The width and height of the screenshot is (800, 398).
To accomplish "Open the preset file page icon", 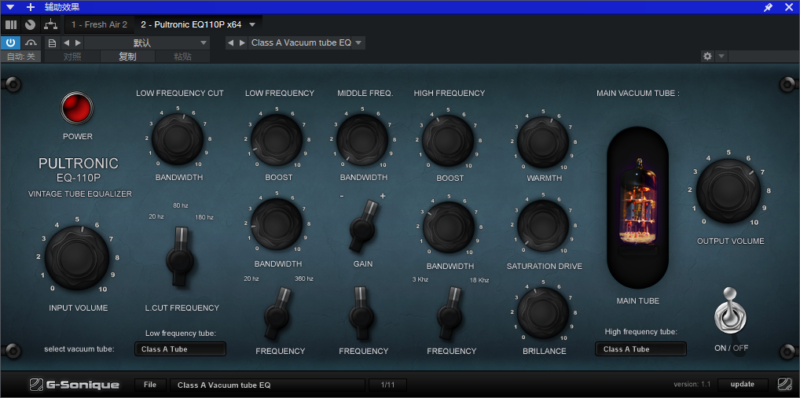I will (52, 43).
